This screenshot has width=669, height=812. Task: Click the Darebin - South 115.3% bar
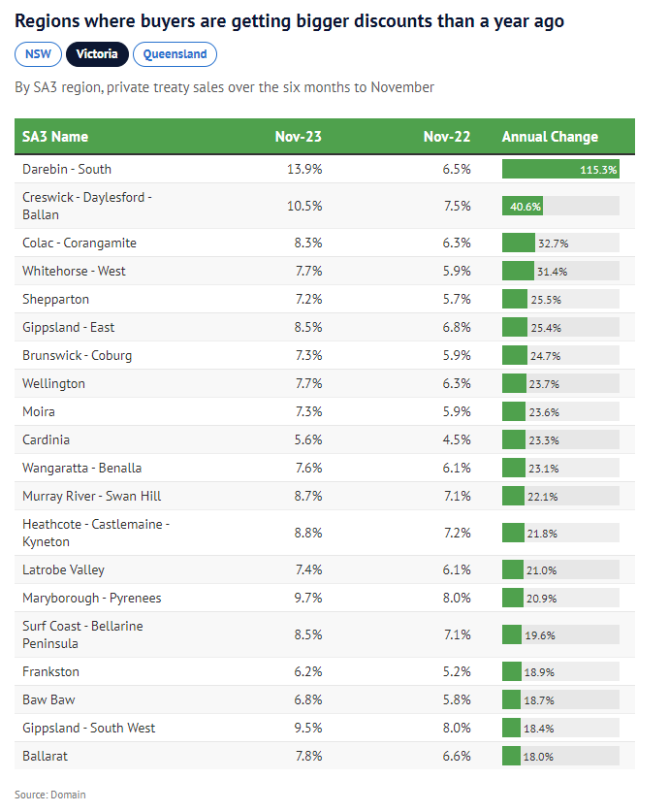tap(560, 169)
